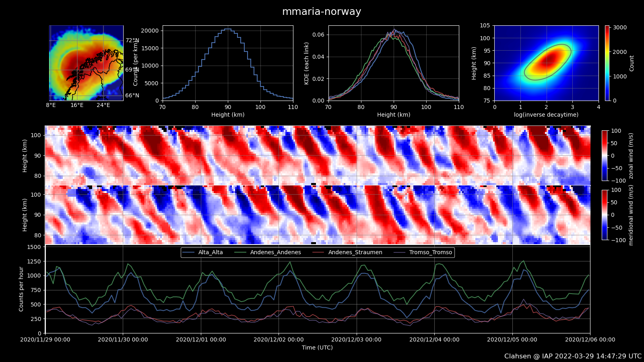Click the KDE (each link) axis label

(307, 63)
